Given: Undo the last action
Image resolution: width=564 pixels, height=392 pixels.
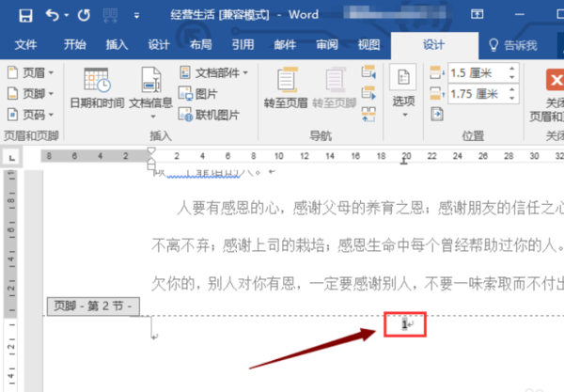Looking at the screenshot, I should [53, 15].
